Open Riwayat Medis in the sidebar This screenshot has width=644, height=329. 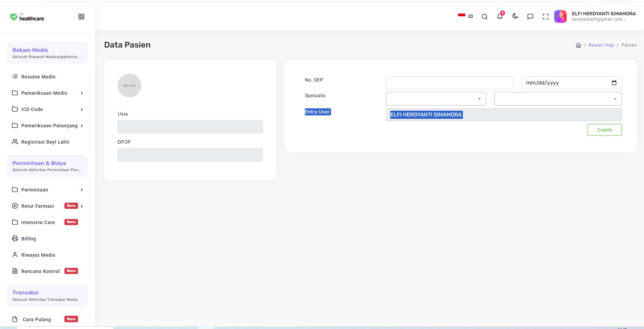[47, 255]
